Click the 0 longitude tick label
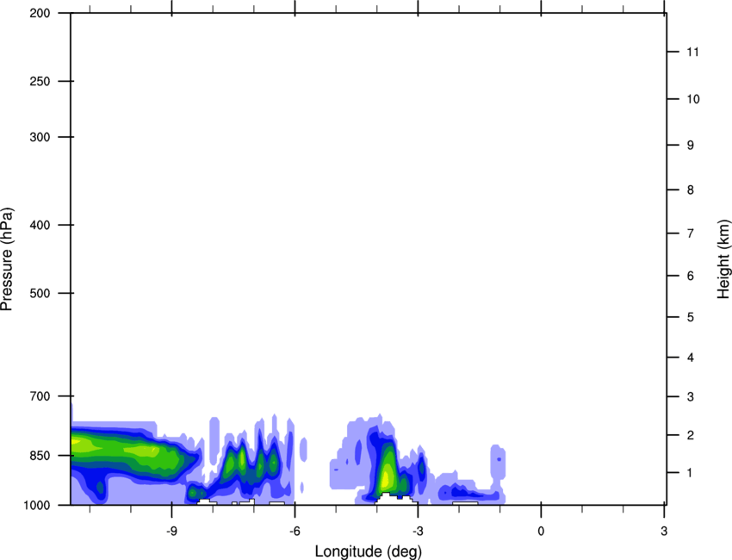 coord(541,531)
